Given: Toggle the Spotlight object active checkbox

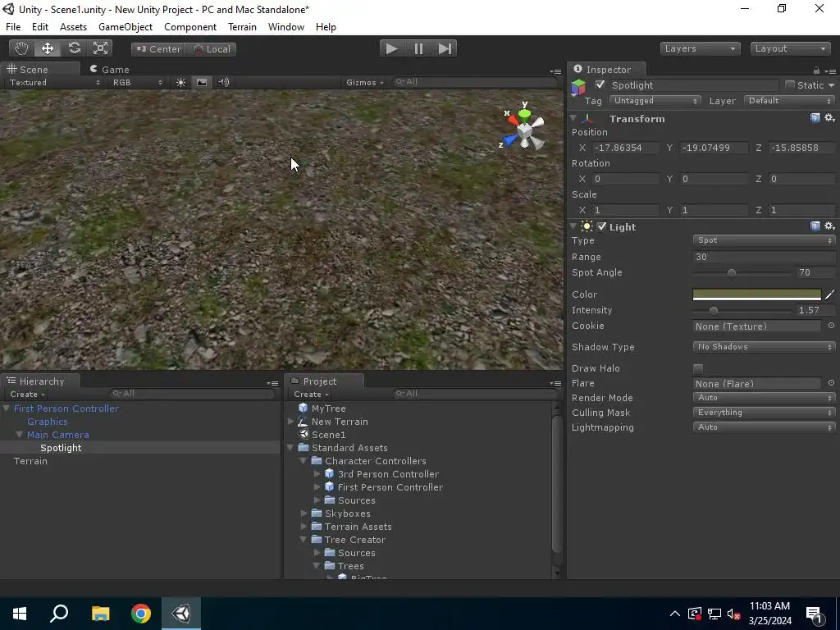Looking at the screenshot, I should coord(600,84).
